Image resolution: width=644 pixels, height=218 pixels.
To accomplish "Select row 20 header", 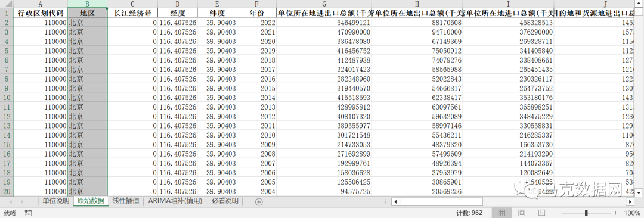I will click(x=7, y=191).
